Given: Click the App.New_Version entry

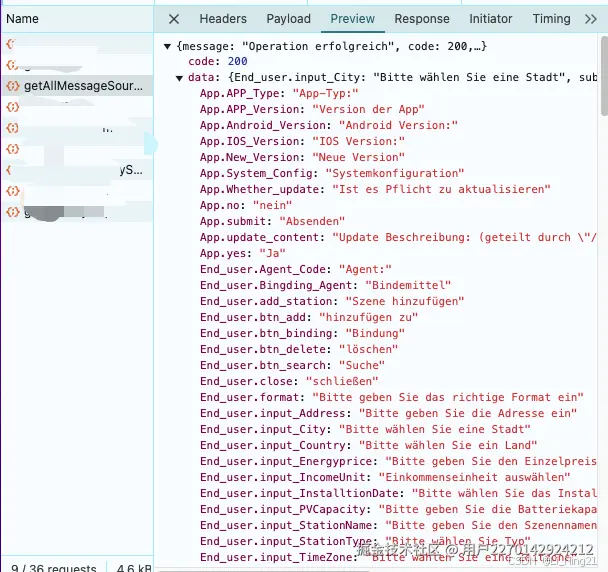Looking at the screenshot, I should (302, 157).
